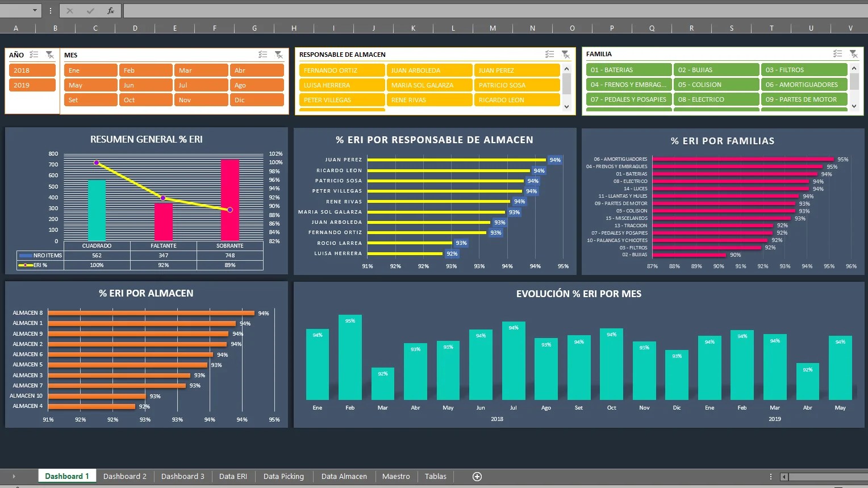This screenshot has height=488, width=868.
Task: Enable multi-select mode on the FAMILIA slicer
Action: point(837,53)
